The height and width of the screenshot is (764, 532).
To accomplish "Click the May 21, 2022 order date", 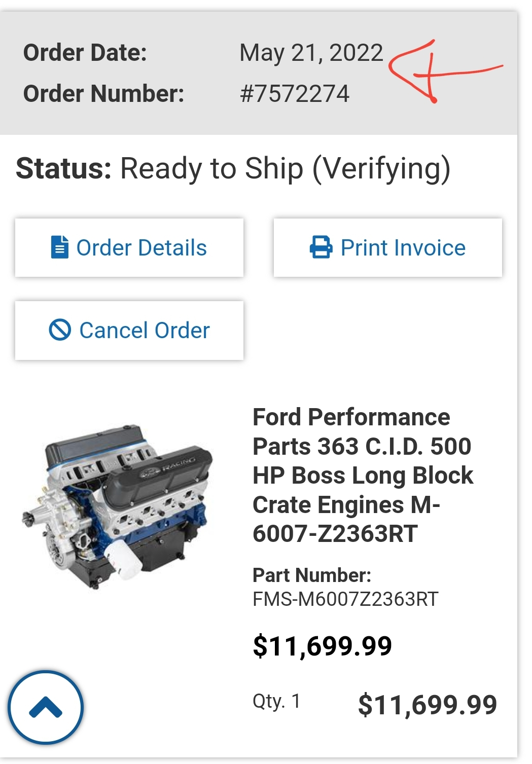I will click(311, 53).
